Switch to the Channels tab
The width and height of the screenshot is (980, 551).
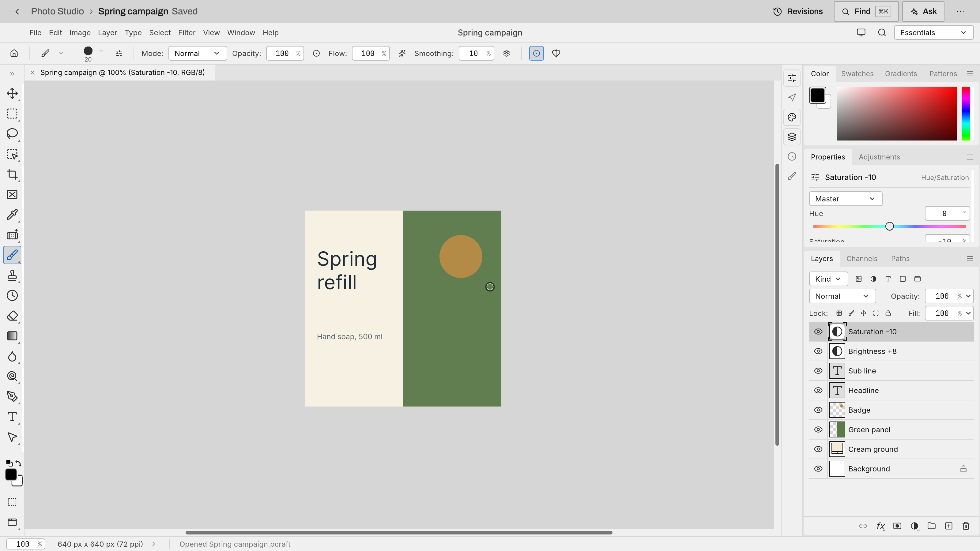point(862,259)
